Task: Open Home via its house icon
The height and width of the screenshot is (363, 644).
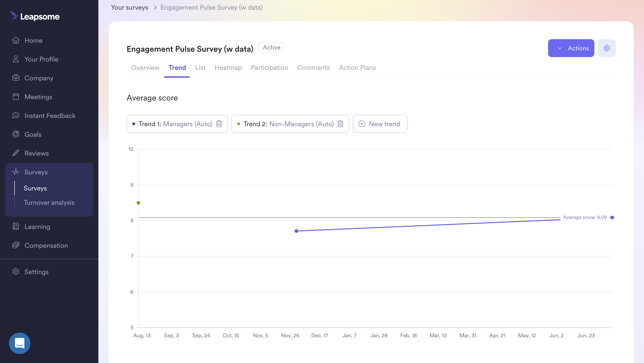Action: [x=16, y=40]
